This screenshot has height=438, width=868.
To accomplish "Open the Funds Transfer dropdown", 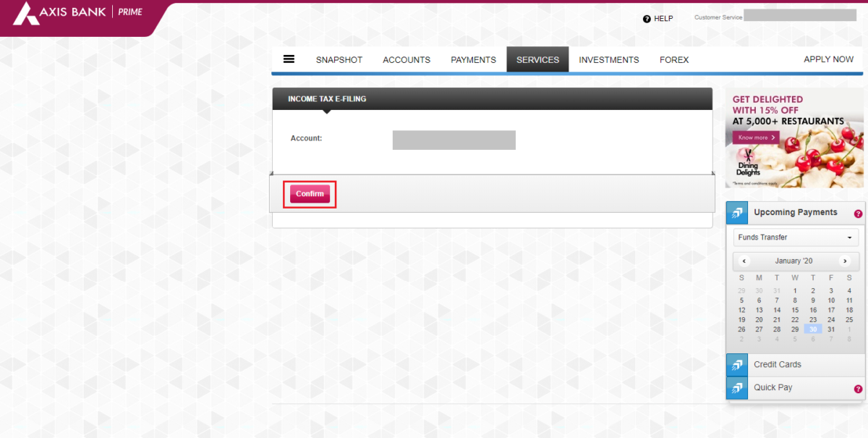I will click(794, 237).
